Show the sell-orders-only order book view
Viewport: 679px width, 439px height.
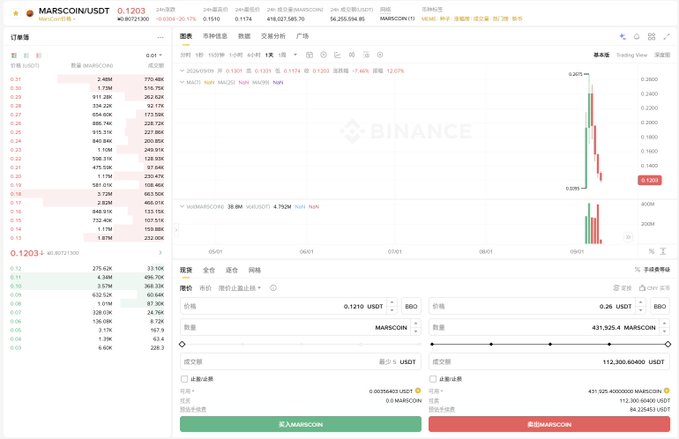[39, 55]
